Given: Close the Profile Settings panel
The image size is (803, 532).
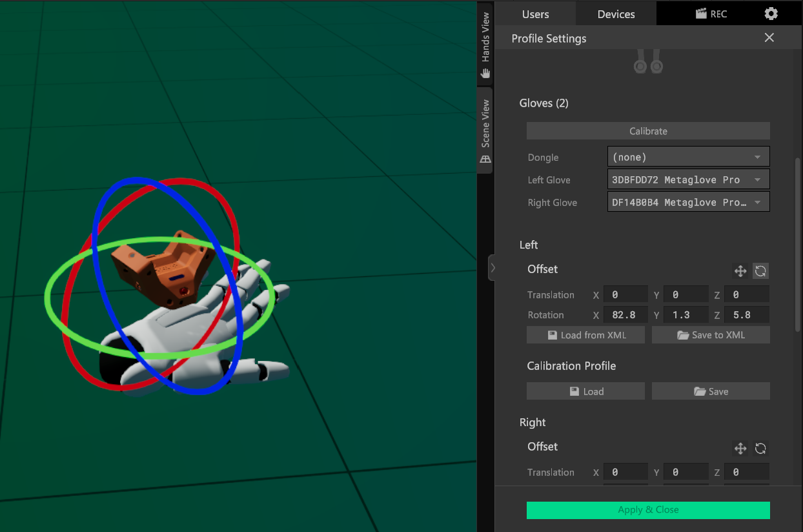Looking at the screenshot, I should 769,37.
